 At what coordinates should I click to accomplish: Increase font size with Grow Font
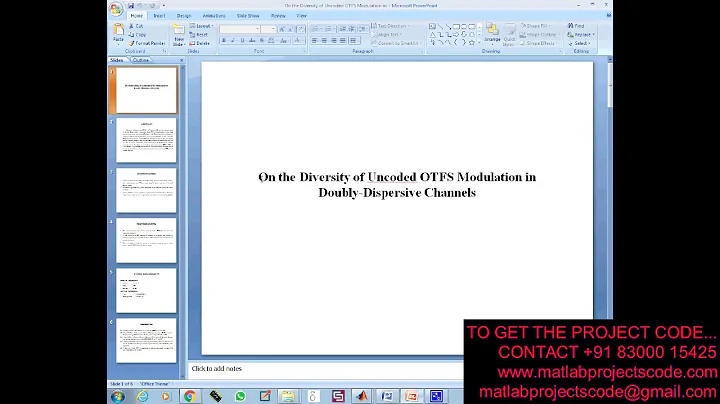click(x=282, y=29)
